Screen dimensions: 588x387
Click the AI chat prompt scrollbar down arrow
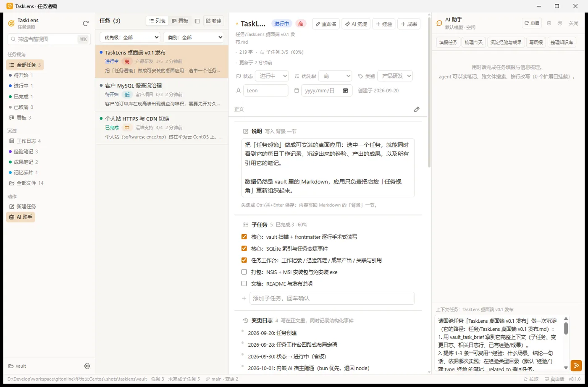point(566,368)
